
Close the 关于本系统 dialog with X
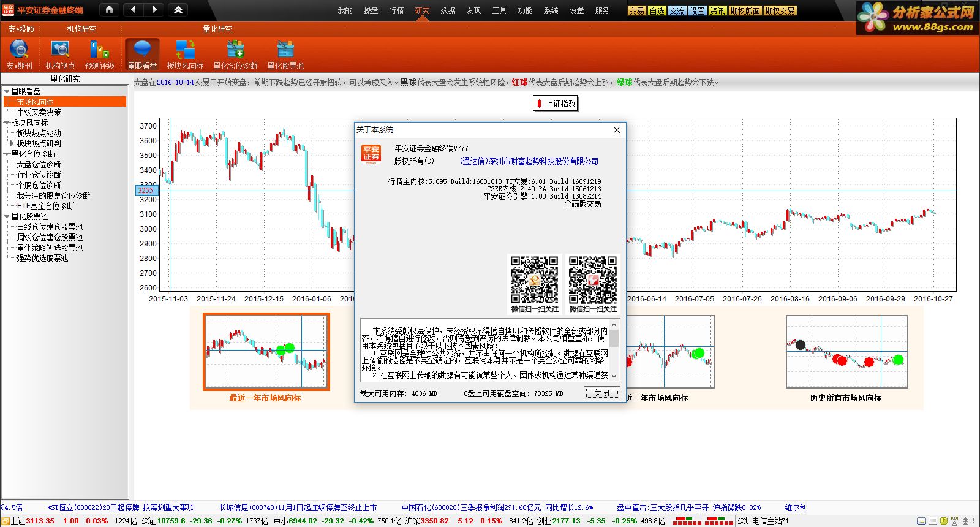[617, 130]
